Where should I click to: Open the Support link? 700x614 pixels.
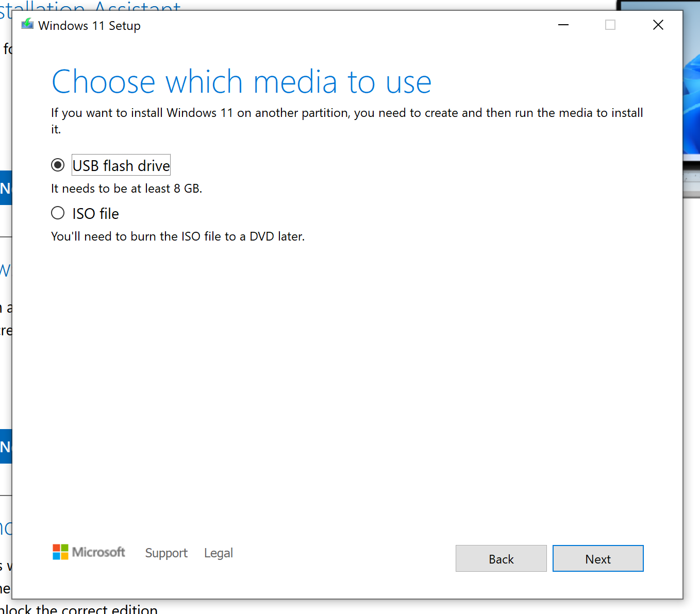[x=166, y=553]
